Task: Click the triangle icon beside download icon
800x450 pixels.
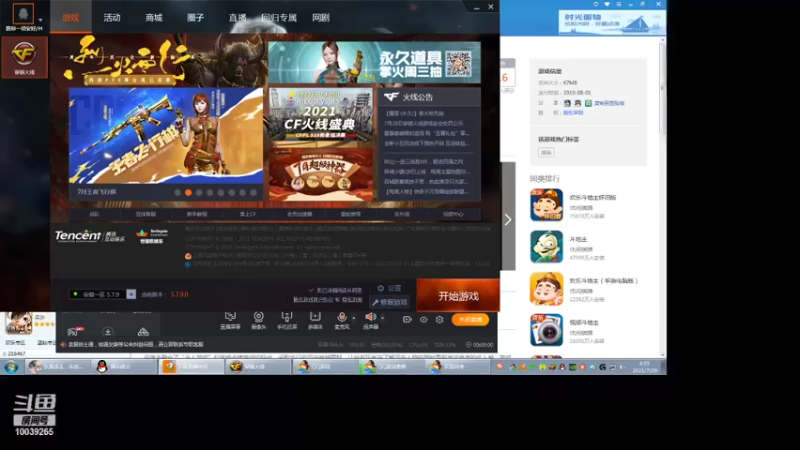Action: 143,332
